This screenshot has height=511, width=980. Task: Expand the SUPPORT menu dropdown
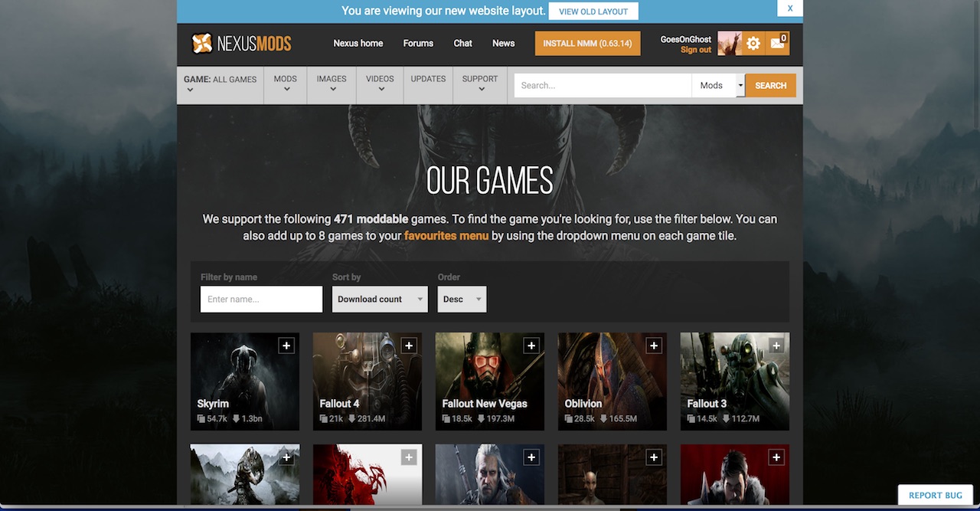(x=480, y=84)
